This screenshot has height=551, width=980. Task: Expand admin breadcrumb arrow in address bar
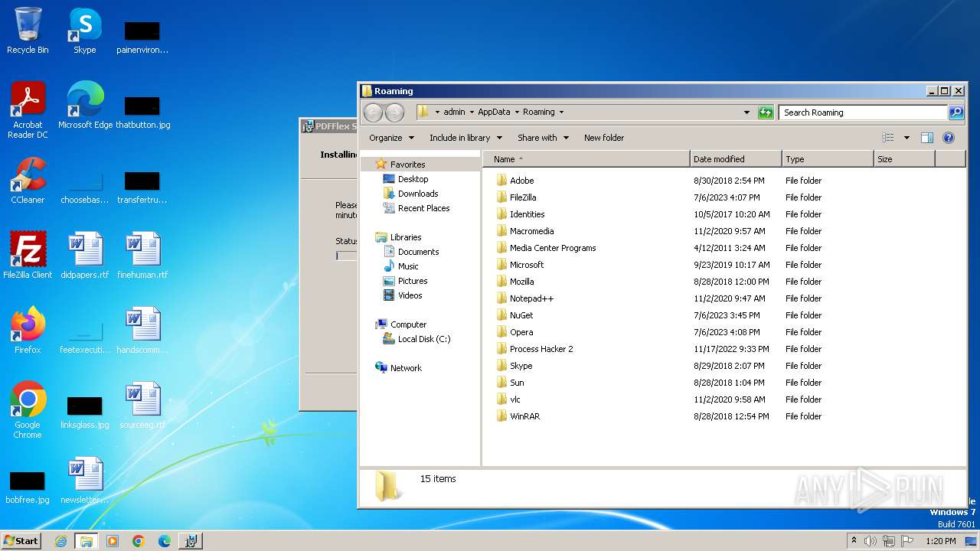(472, 112)
